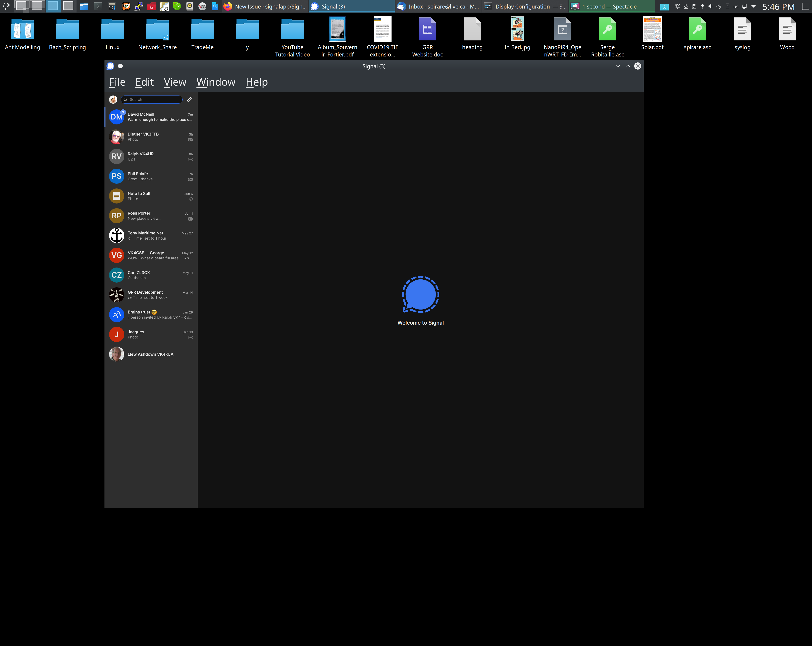
Task: Expand the hidden icons arrow in the tray
Action: tap(753, 6)
